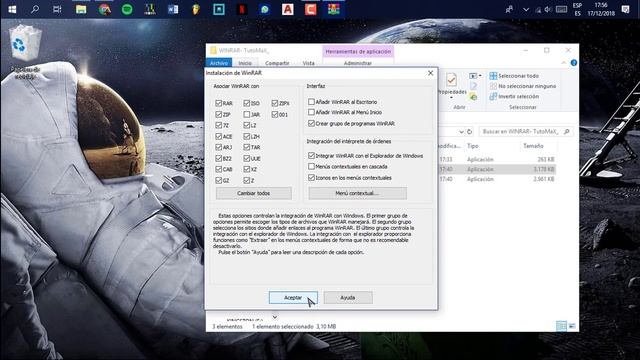The width and height of the screenshot is (640, 360).
Task: Open Explorer help question mark icon
Action: [573, 63]
